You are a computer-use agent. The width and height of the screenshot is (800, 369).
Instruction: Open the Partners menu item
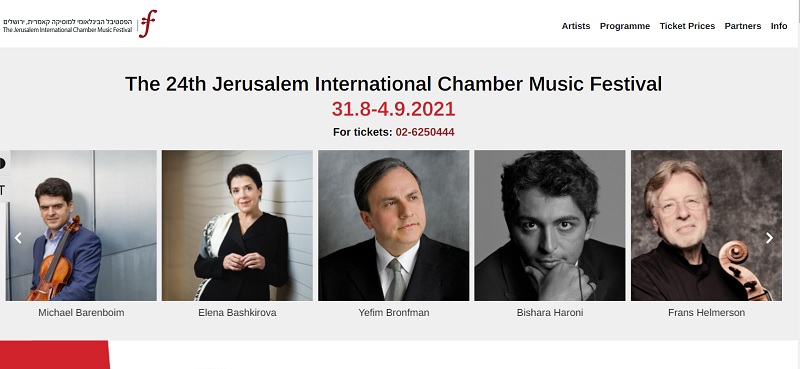[x=742, y=26]
